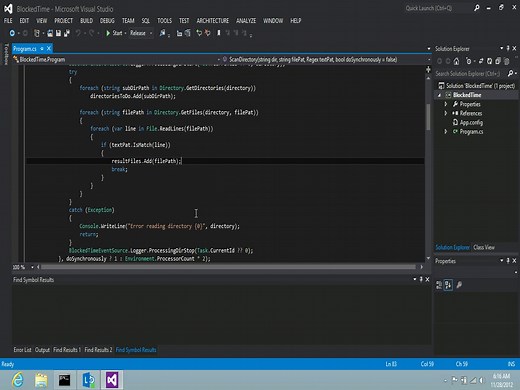Start debugging with the green Start button
This screenshot has width=520, height=390.
[114, 33]
